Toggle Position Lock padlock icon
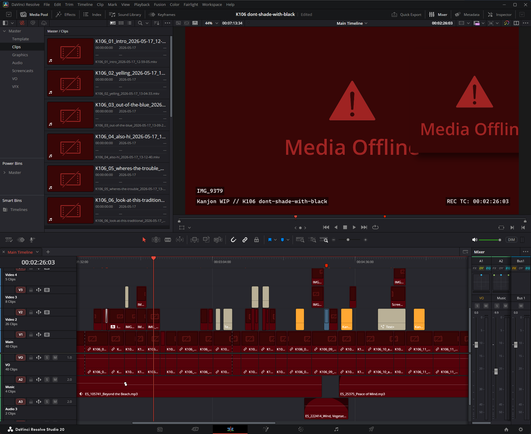The height and width of the screenshot is (434, 531). click(x=256, y=240)
